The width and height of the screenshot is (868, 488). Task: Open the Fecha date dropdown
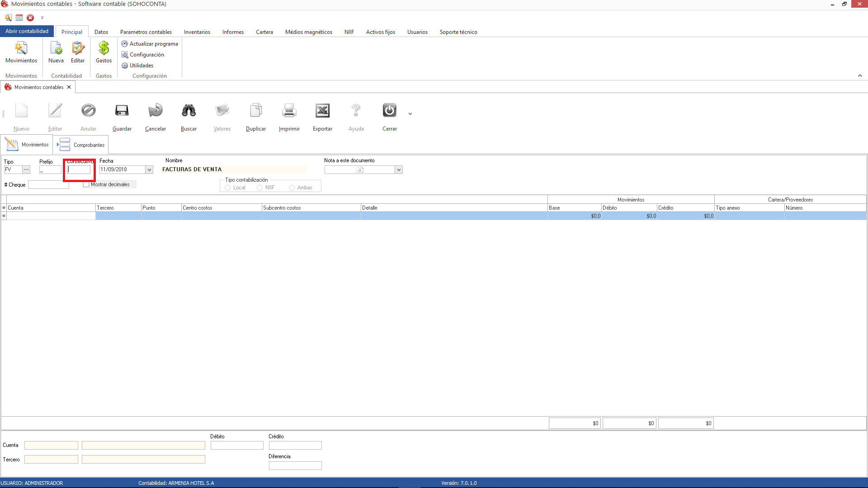click(149, 169)
